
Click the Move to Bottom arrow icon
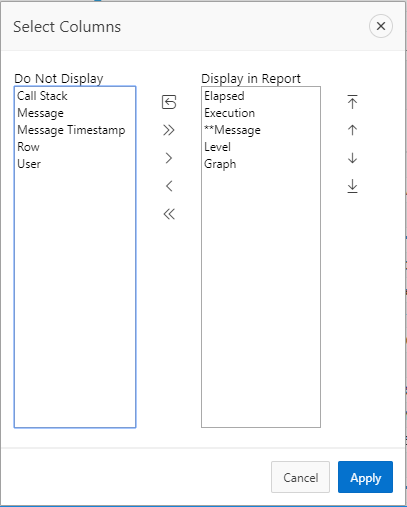pyautogui.click(x=352, y=186)
